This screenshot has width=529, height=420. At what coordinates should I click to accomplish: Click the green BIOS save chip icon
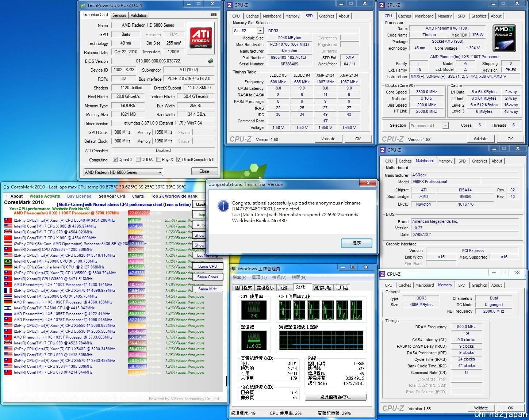pyautogui.click(x=210, y=61)
